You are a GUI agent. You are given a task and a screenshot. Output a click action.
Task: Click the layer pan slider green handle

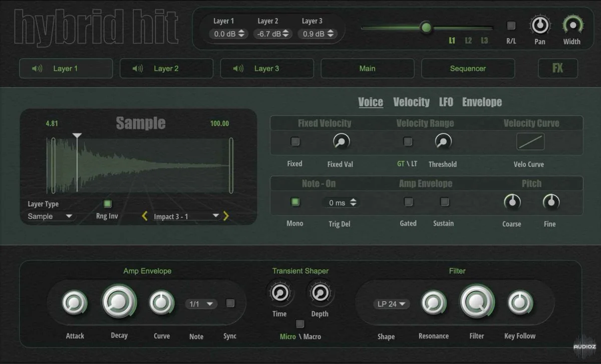point(426,27)
